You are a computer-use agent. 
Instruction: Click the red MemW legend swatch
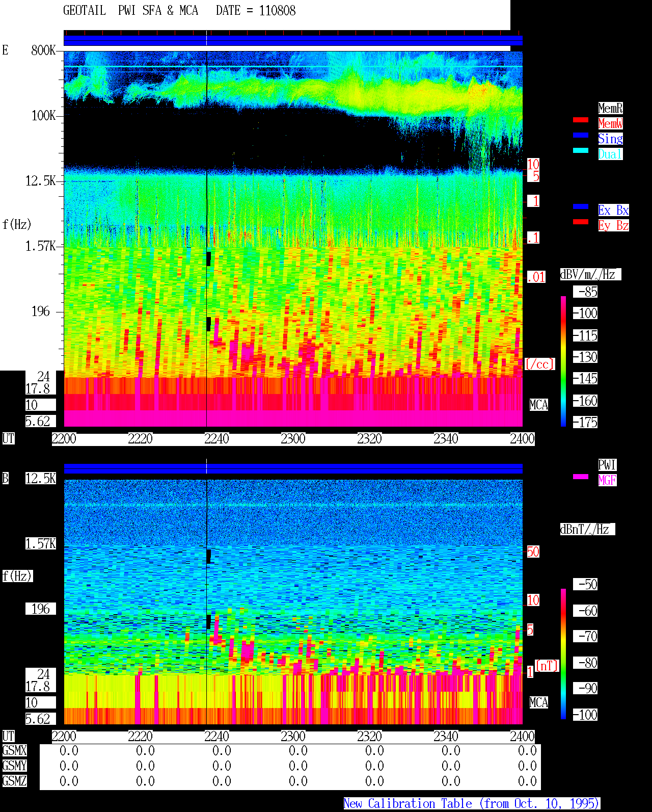pos(581,120)
